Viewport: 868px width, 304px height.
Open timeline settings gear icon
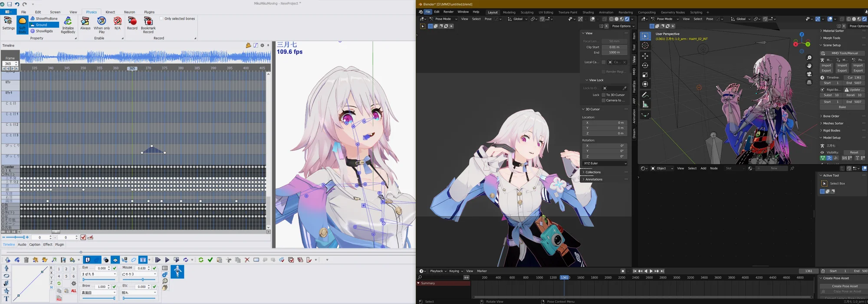point(262,45)
